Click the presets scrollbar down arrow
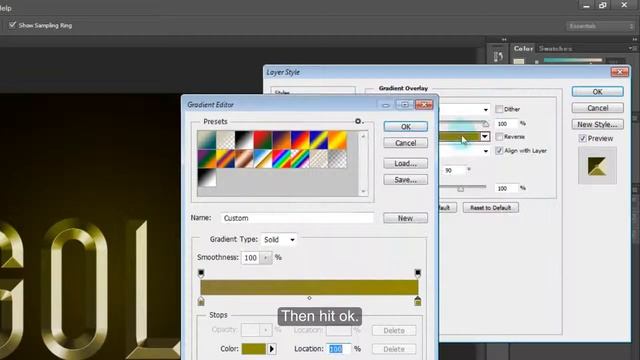The width and height of the screenshot is (640, 360). click(363, 191)
